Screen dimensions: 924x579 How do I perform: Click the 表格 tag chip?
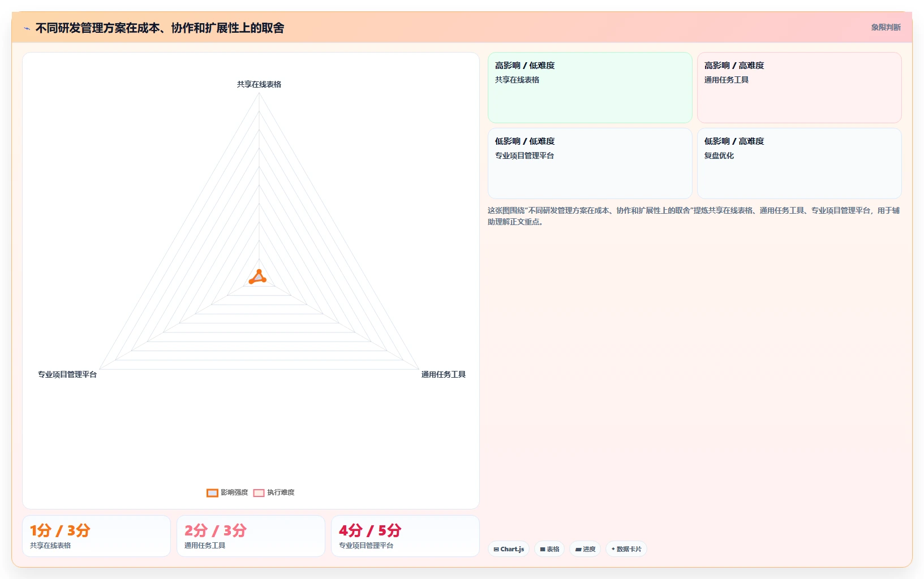549,549
